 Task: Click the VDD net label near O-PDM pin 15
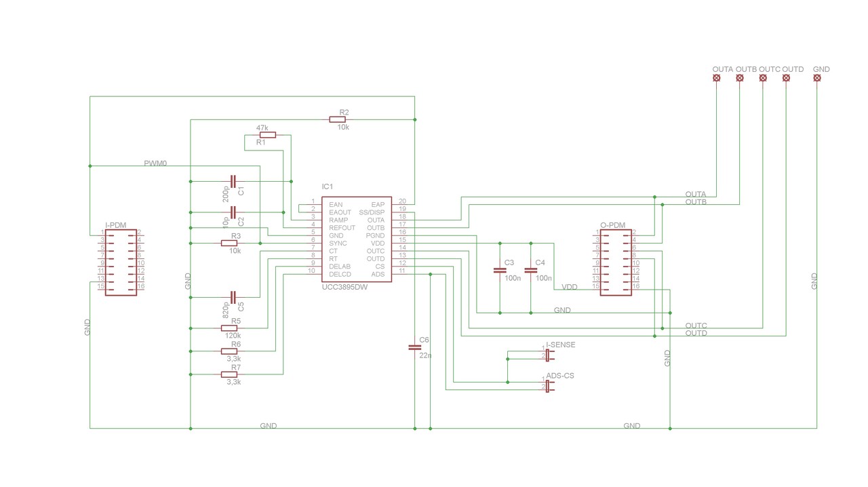570,288
